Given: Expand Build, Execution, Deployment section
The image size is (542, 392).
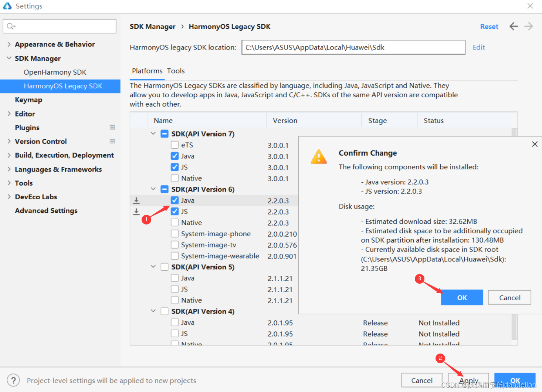Looking at the screenshot, I should [9, 155].
